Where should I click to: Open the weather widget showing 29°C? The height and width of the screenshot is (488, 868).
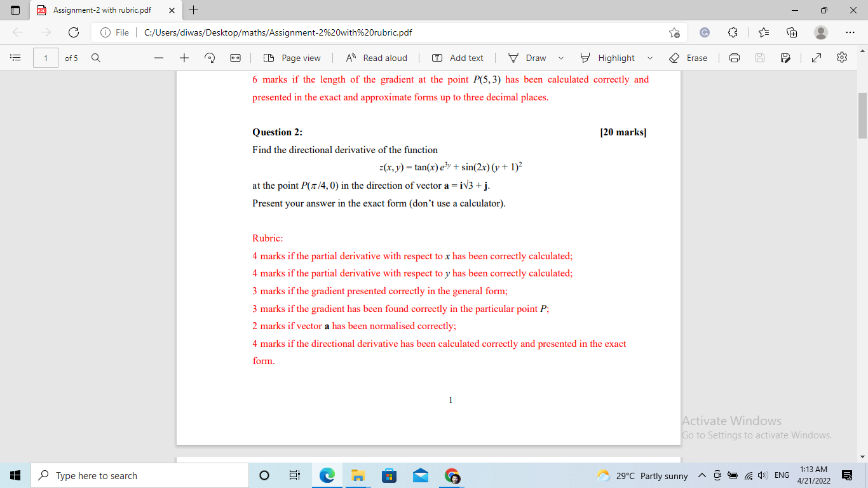click(x=642, y=476)
